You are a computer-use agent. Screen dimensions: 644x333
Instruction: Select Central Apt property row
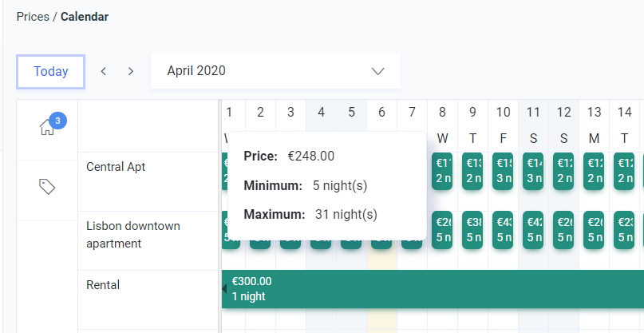coord(116,167)
